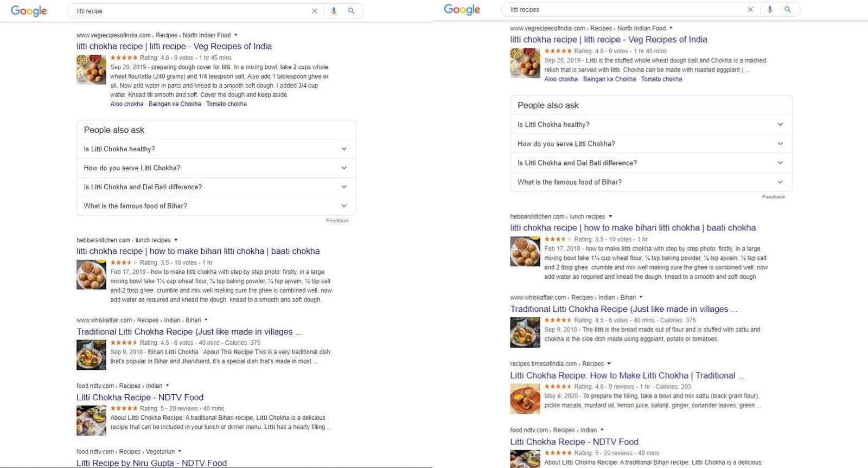
Task: Open food.ndtv Recipes Indian dropdown arrow left window
Action: click(167, 386)
